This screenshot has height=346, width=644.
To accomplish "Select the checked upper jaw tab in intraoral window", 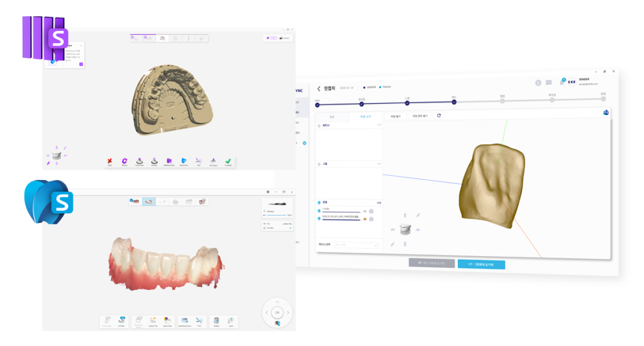I will (135, 201).
